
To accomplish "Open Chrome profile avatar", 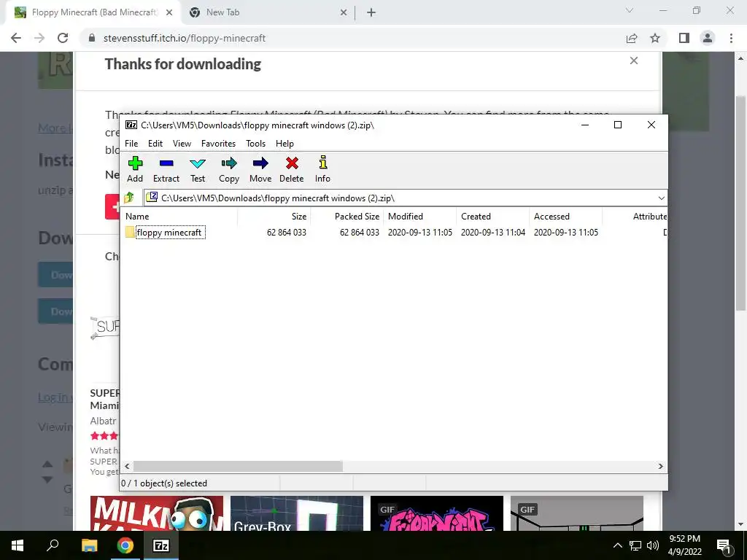I will (708, 38).
